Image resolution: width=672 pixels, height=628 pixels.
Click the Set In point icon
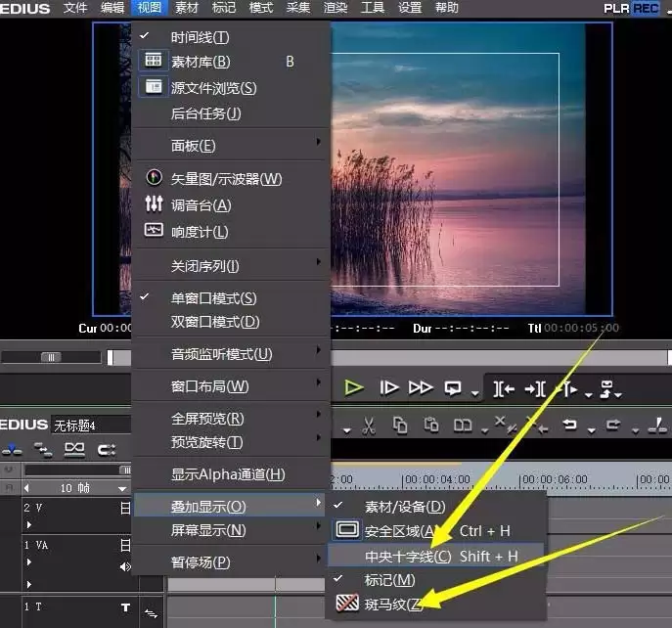pyautogui.click(x=503, y=389)
